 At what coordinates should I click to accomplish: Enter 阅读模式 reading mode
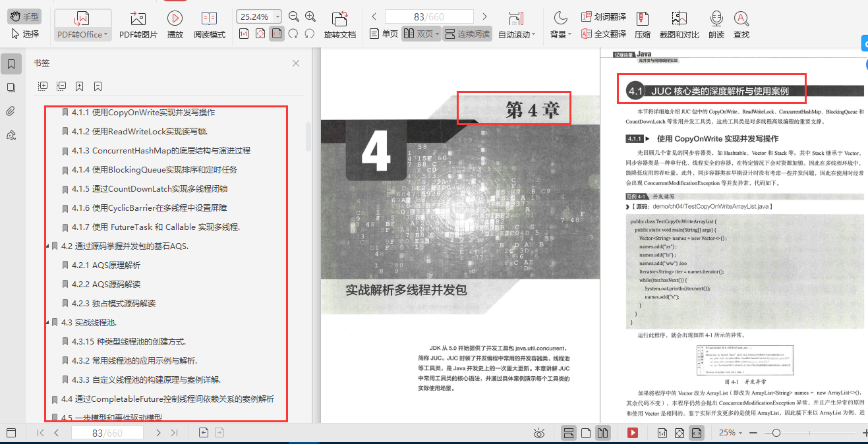coord(209,25)
